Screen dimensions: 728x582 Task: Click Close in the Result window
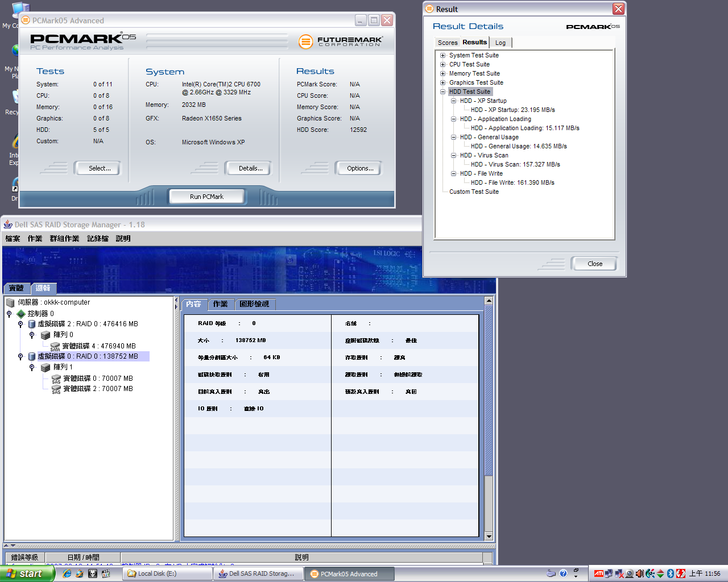pyautogui.click(x=594, y=264)
